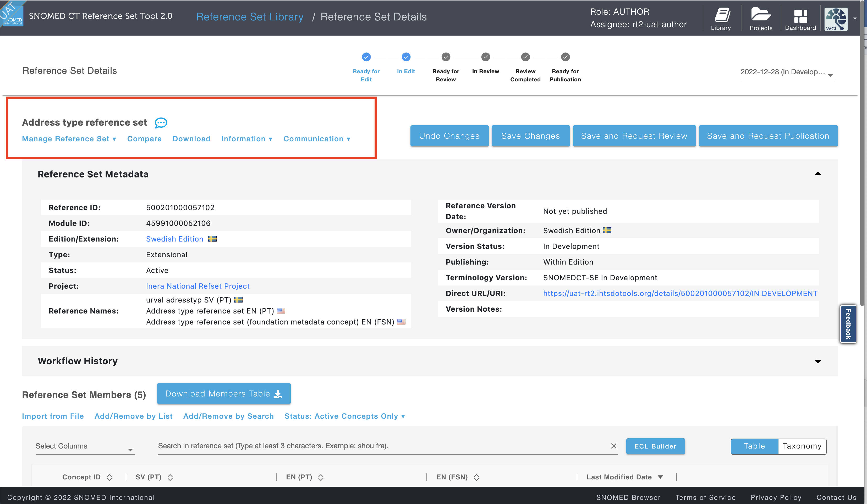
Task: Click Download Members Table button
Action: point(224,394)
